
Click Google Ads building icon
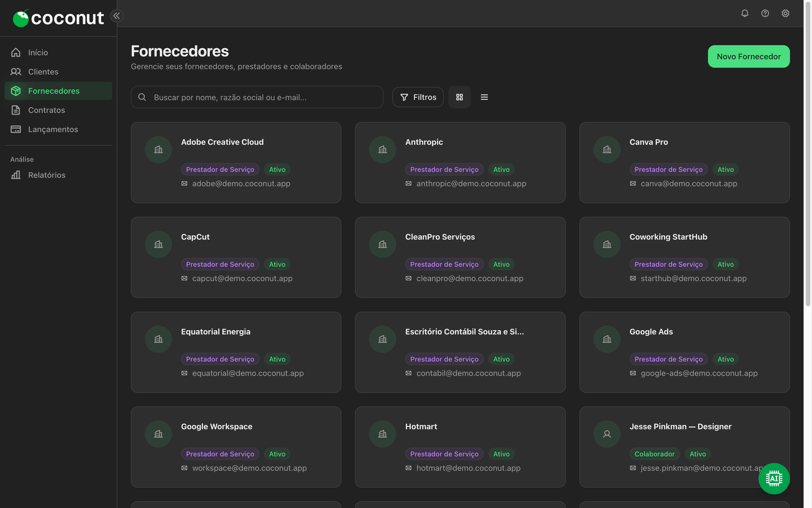607,339
